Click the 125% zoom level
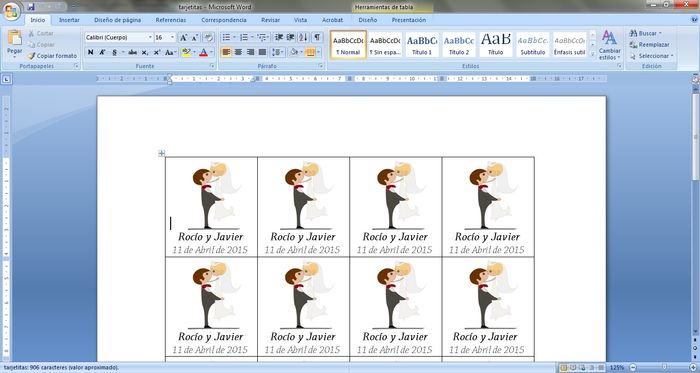The height and width of the screenshot is (373, 700). point(617,368)
